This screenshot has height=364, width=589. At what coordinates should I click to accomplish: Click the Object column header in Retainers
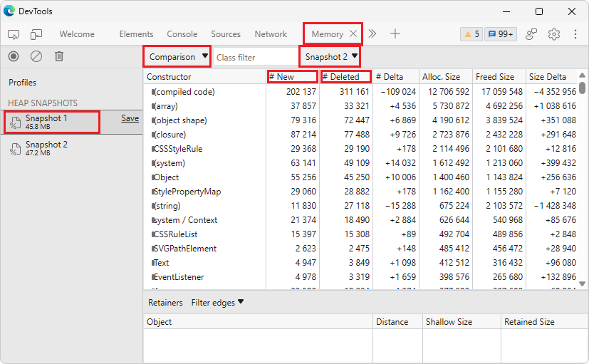click(x=258, y=322)
